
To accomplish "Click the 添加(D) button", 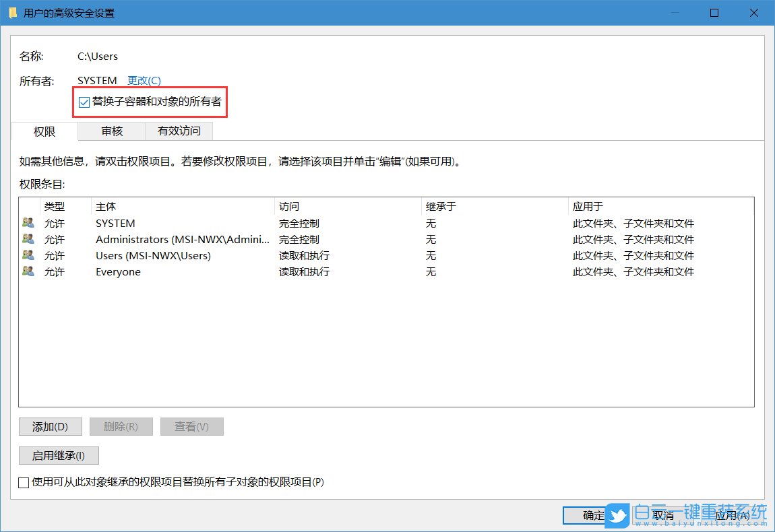I will tap(50, 426).
